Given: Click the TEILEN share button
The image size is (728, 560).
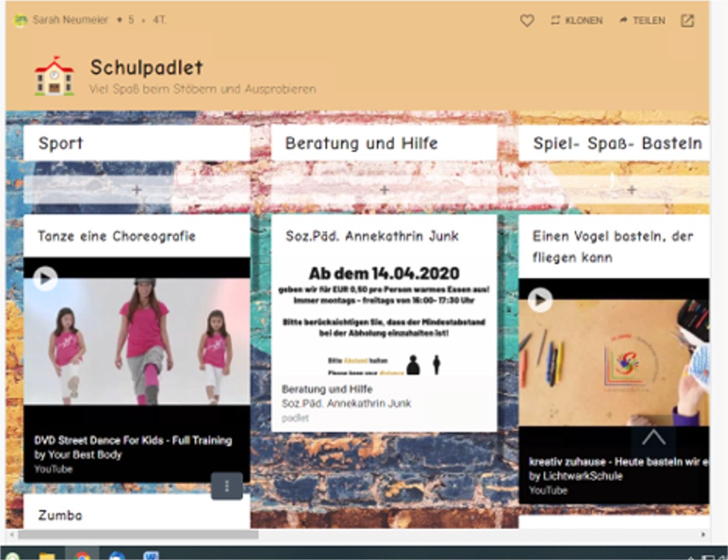Looking at the screenshot, I should point(642,21).
